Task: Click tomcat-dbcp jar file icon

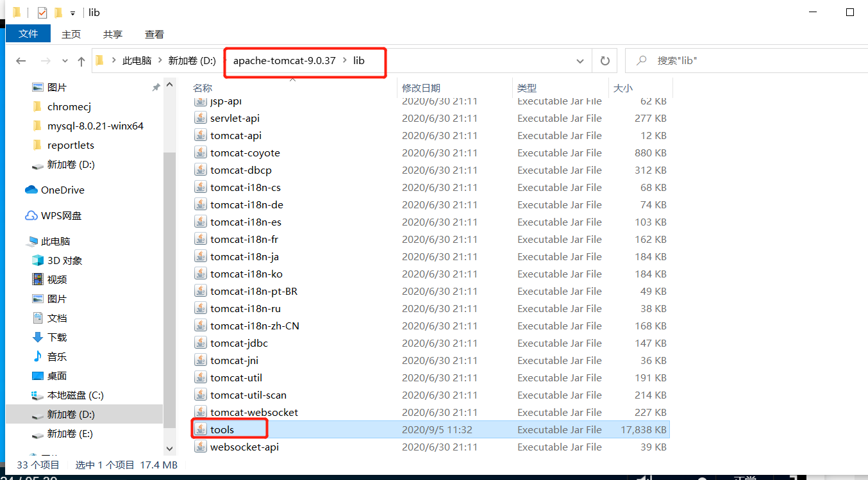Action: click(201, 170)
